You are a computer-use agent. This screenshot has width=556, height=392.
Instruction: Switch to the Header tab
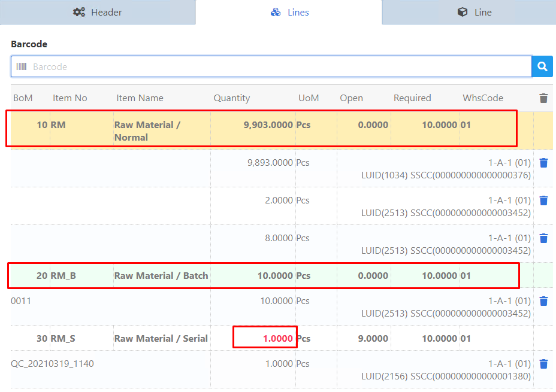(97, 12)
